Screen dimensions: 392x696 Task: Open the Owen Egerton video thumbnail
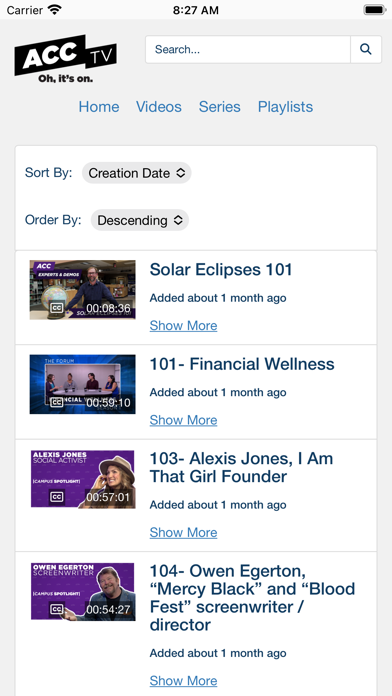coord(83,592)
